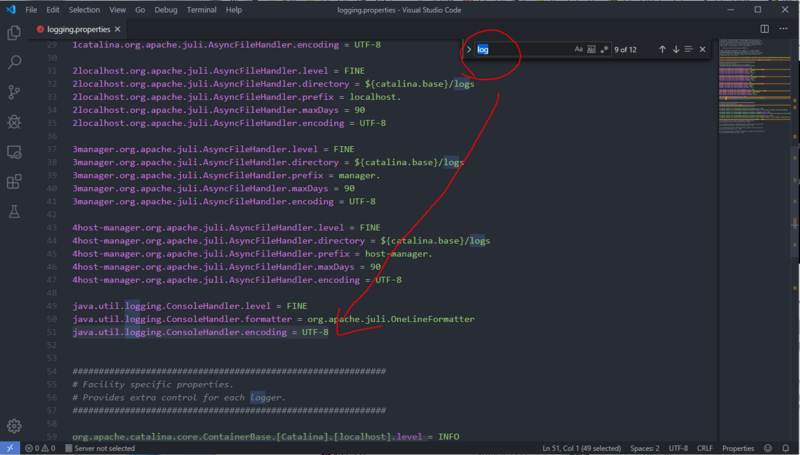Viewport: 800px width, 455px height.
Task: Open the Help menu
Action: click(234, 10)
